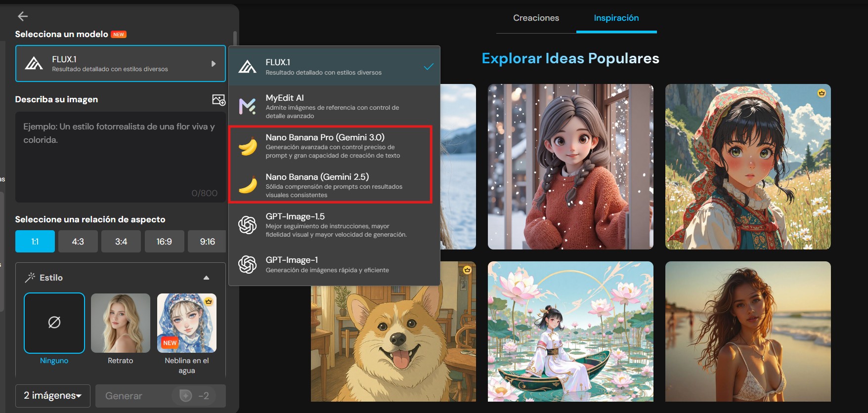Image resolution: width=868 pixels, height=413 pixels.
Task: Click the NEW badge next to Selecciona un modelo
Action: [x=119, y=35]
